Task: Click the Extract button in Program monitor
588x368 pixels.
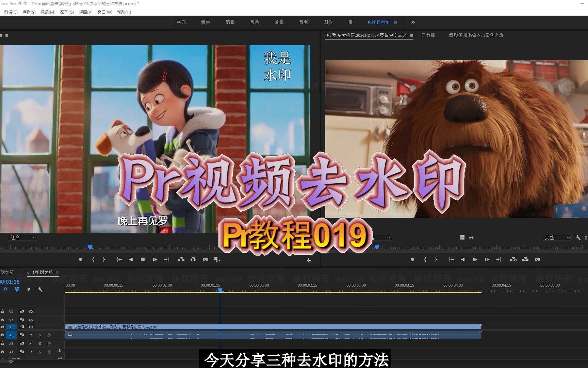Action: [x=193, y=260]
